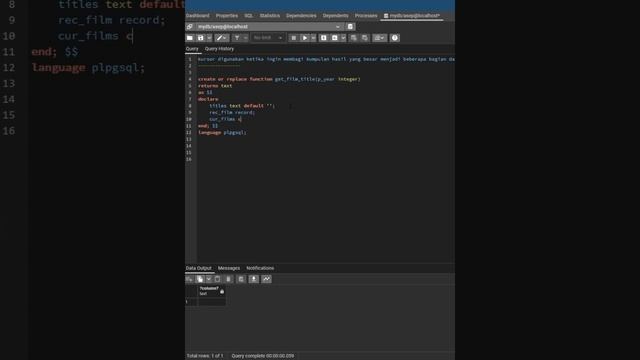Click the Rollback transaction icon
The height and width of the screenshot is (360, 640).
[364, 38]
